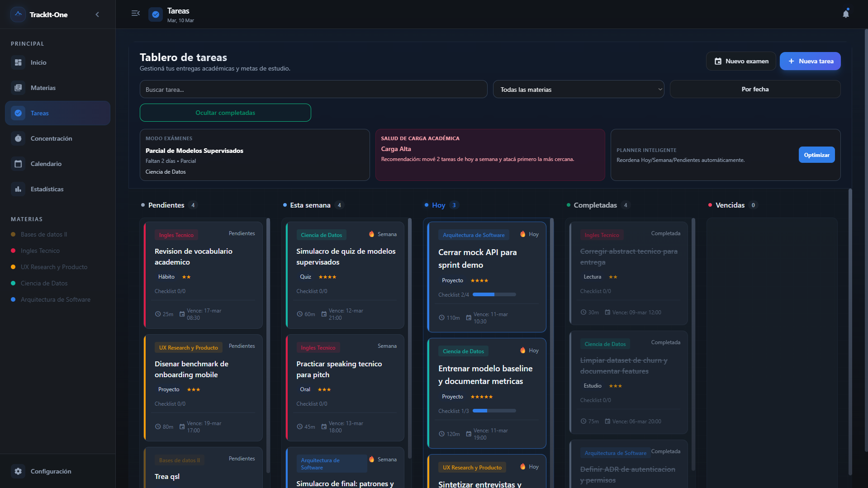Select Tareas in the sidebar
The image size is (868, 488).
(57, 113)
